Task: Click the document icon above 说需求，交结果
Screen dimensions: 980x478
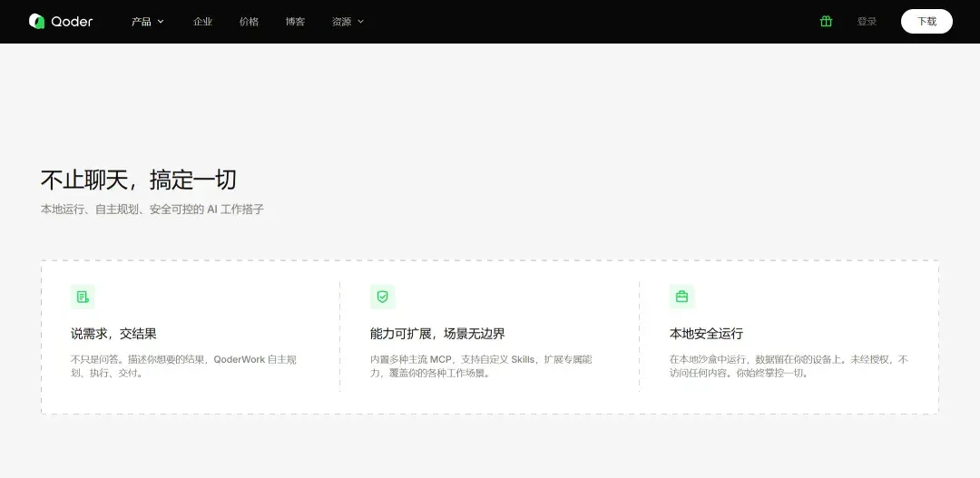Action: pyautogui.click(x=83, y=297)
